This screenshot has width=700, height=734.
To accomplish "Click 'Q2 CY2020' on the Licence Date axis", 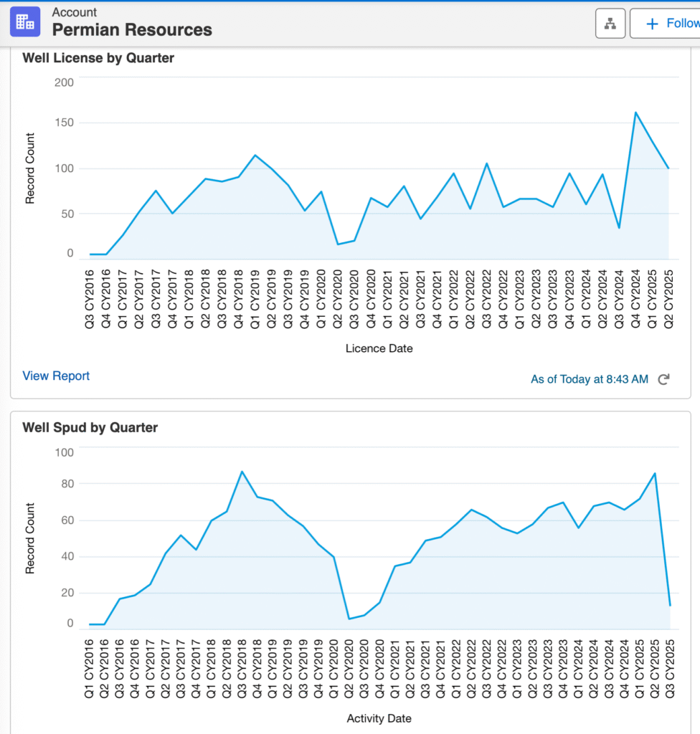I will pyautogui.click(x=338, y=299).
